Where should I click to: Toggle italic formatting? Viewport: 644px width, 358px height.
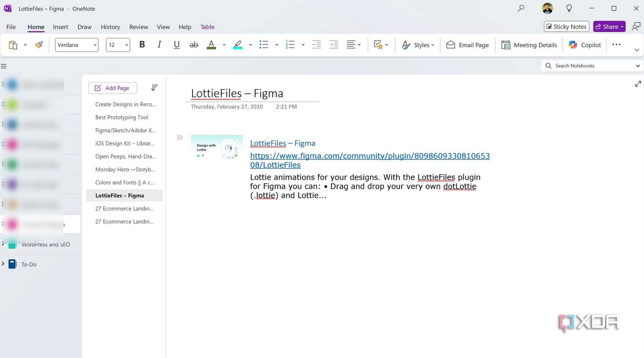coord(159,45)
